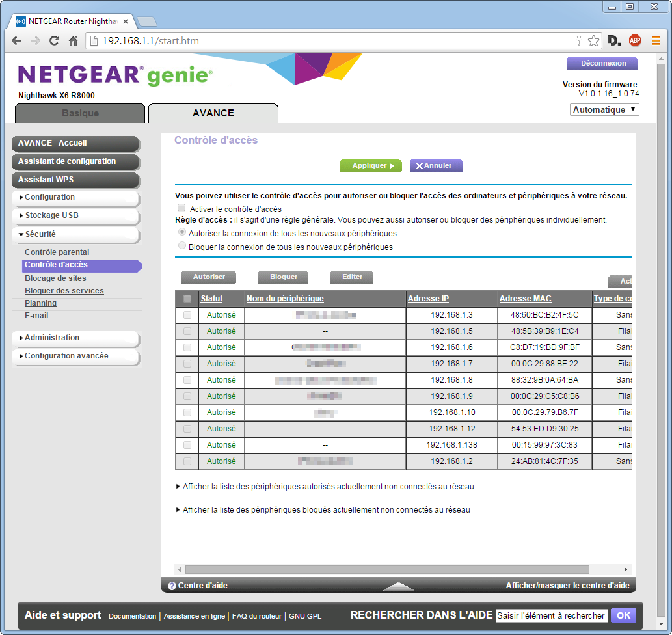Open the Chrome hamburger menu
Screen dimensions: 672x635
656,41
